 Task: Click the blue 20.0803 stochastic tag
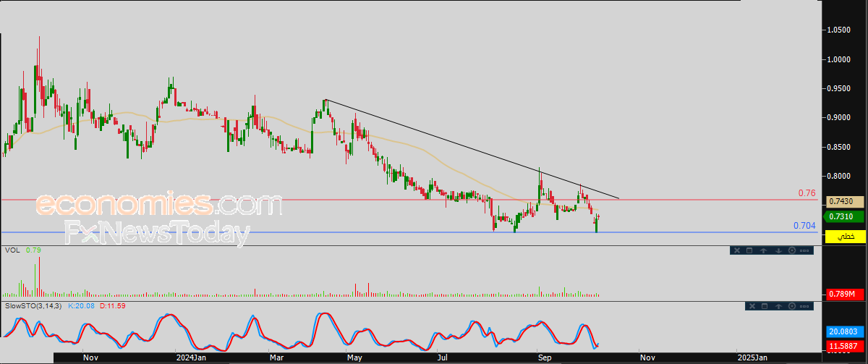(x=845, y=331)
